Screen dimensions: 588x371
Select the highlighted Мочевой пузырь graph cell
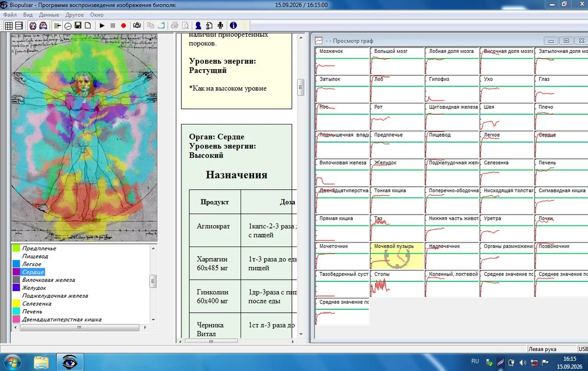tap(396, 256)
